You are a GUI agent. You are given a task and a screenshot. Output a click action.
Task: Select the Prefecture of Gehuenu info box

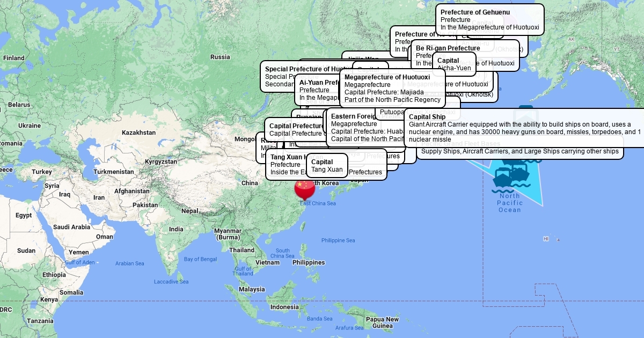coord(489,19)
